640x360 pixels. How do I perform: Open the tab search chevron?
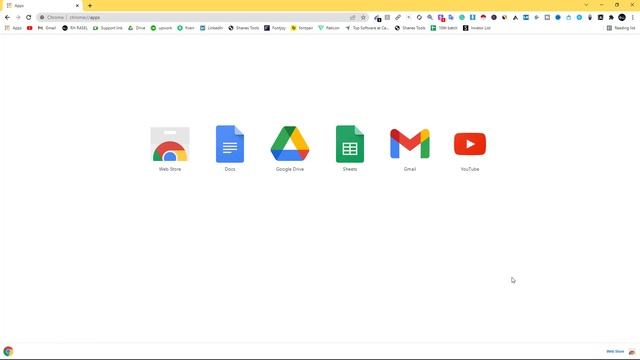click(x=586, y=5)
